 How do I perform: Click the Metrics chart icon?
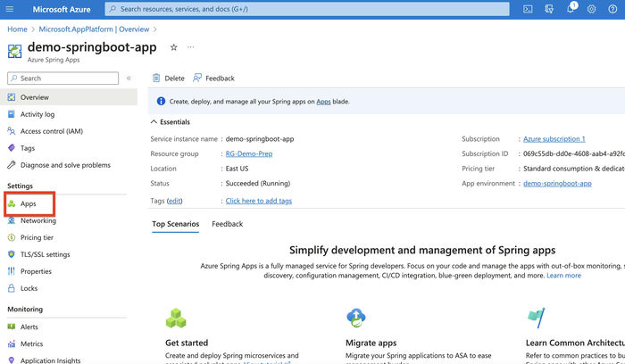[x=12, y=343]
